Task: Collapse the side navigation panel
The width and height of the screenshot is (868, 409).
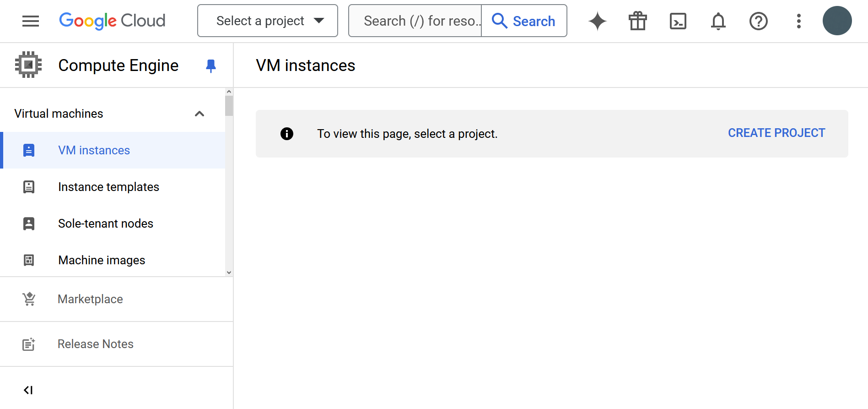Action: click(28, 390)
